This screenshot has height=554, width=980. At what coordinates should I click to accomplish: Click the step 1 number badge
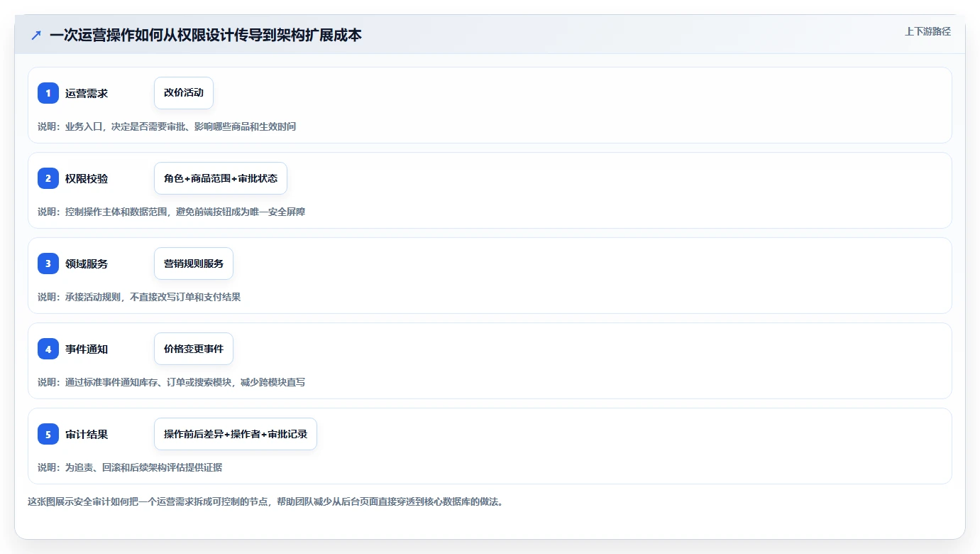pos(48,93)
